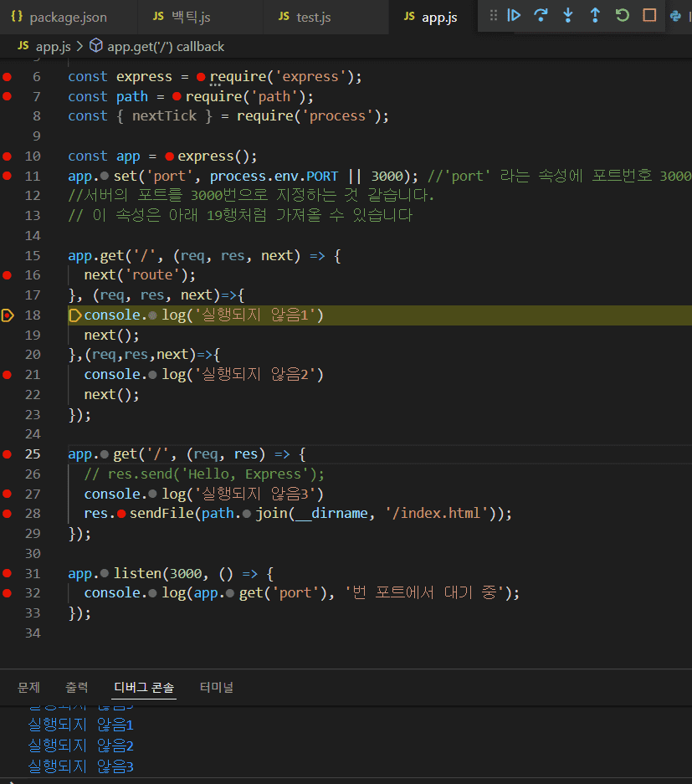692x784 pixels.
Task: Select the 디버그 콘솔 panel tab
Action: [144, 688]
